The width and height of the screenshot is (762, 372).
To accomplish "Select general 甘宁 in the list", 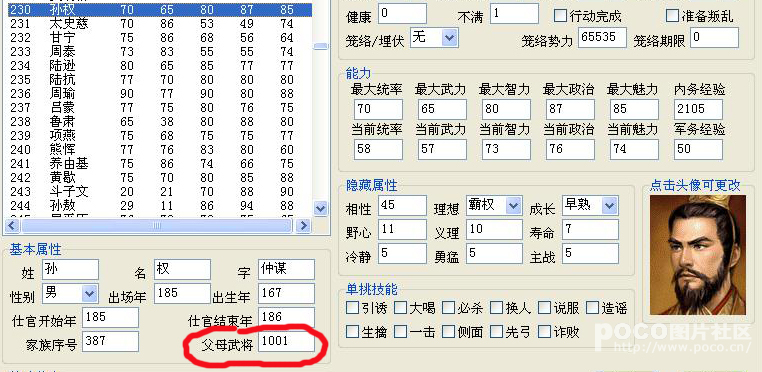I will coord(159,37).
